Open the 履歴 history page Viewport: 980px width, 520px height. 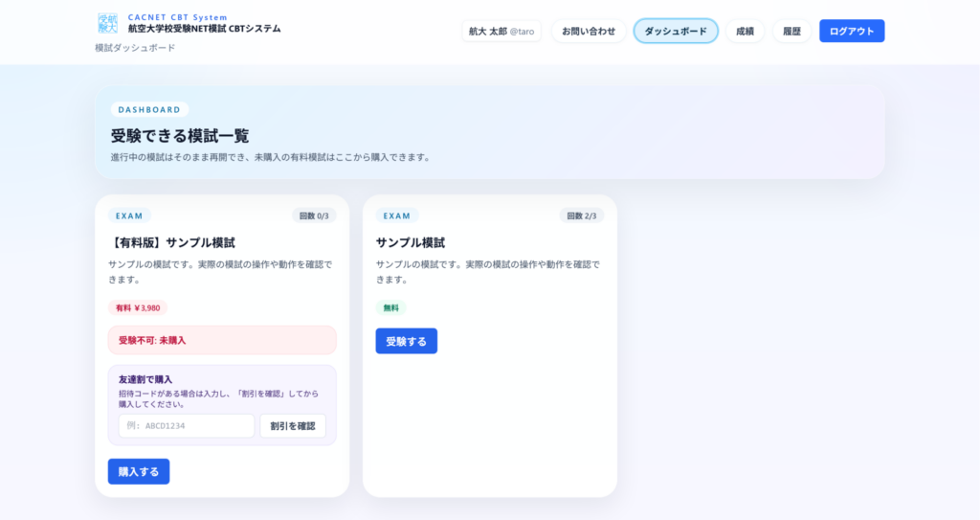(791, 31)
